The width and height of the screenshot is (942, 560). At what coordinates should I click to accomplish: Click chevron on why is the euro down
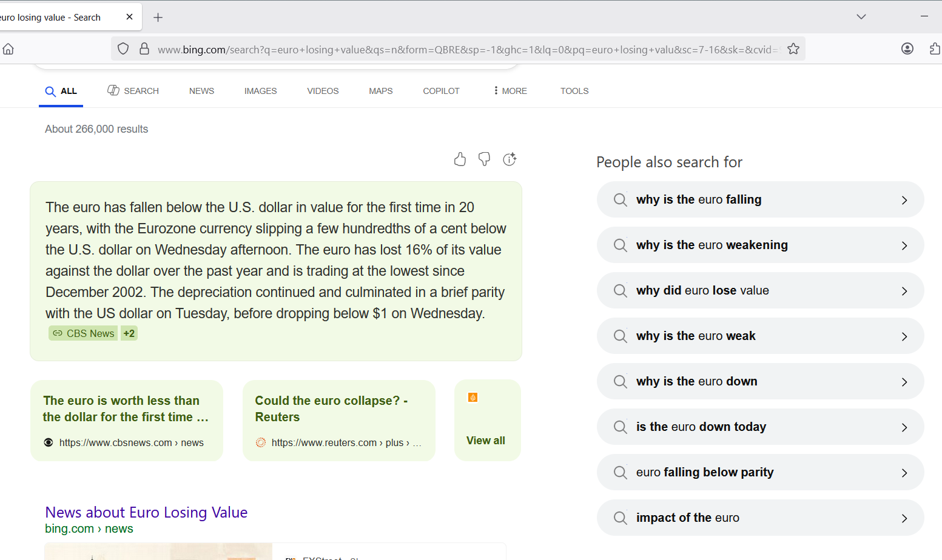904,382
